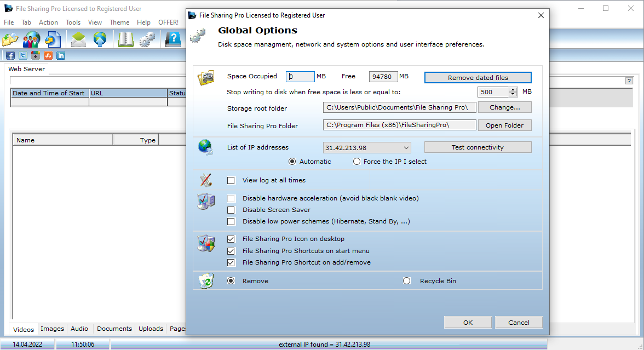The image size is (644, 350).
Task: Switch to the Images tab
Action: click(x=52, y=329)
